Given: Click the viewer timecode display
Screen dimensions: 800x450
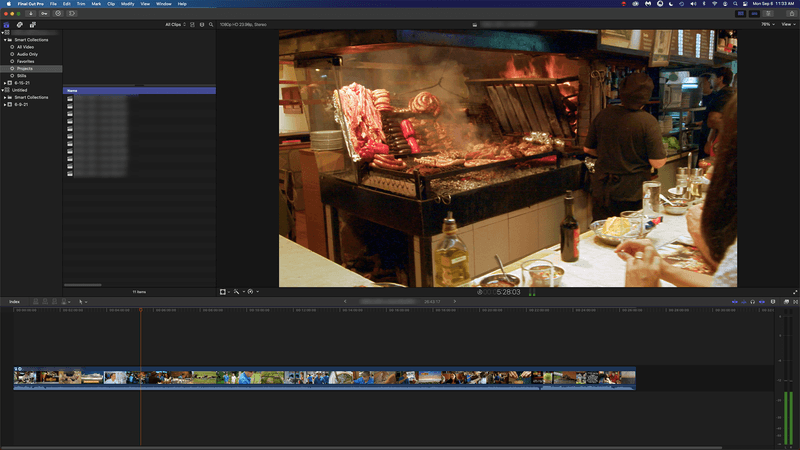Looking at the screenshot, I should 502,292.
